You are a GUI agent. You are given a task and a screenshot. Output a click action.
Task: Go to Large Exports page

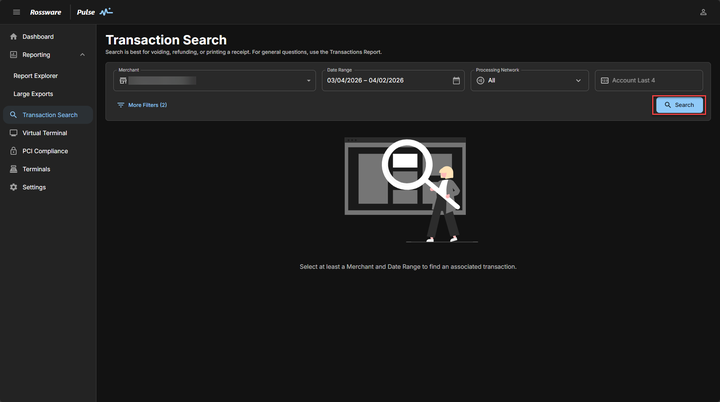coord(34,93)
